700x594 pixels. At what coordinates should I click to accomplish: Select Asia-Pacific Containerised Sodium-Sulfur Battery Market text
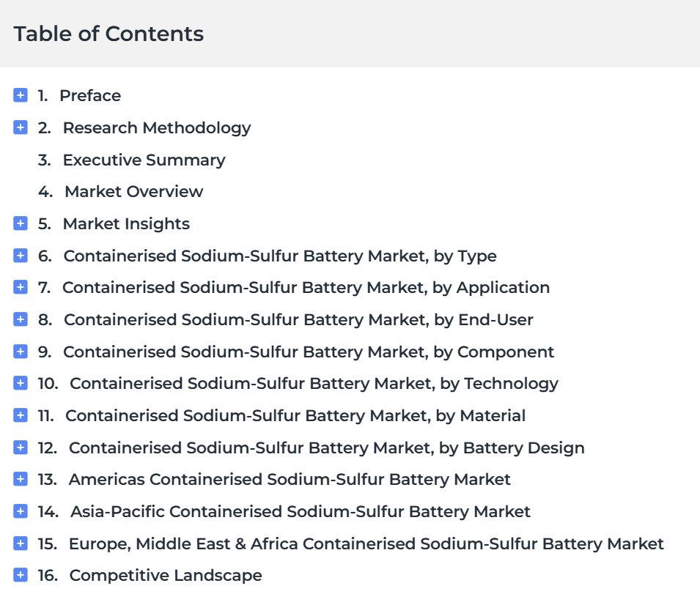(x=301, y=511)
